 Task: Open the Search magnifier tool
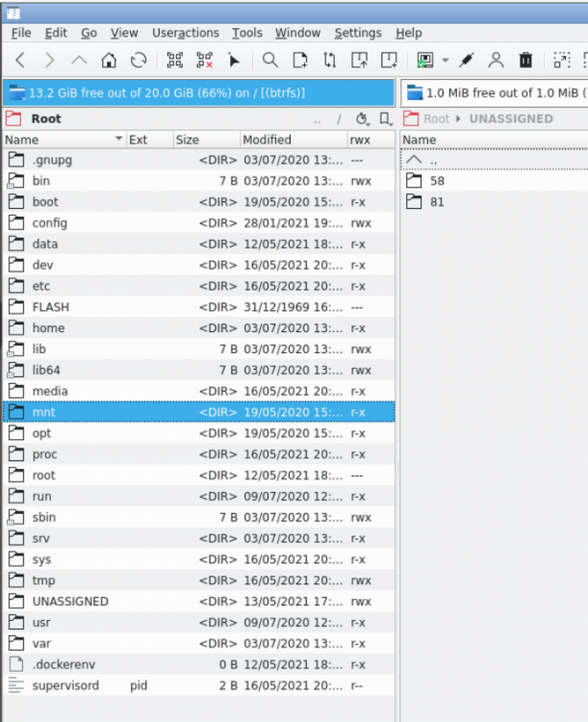click(270, 61)
